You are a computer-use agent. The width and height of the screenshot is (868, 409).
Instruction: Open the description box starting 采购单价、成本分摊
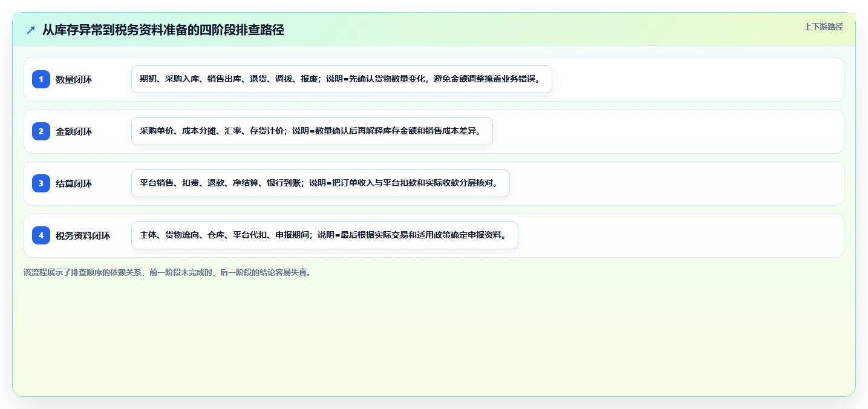(312, 131)
